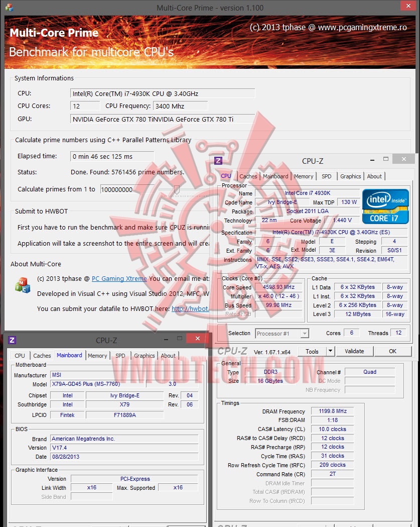Viewport: 420px width, 527px height.
Task: Click the Graphic Interface PCI-Express version value
Action: [x=135, y=479]
